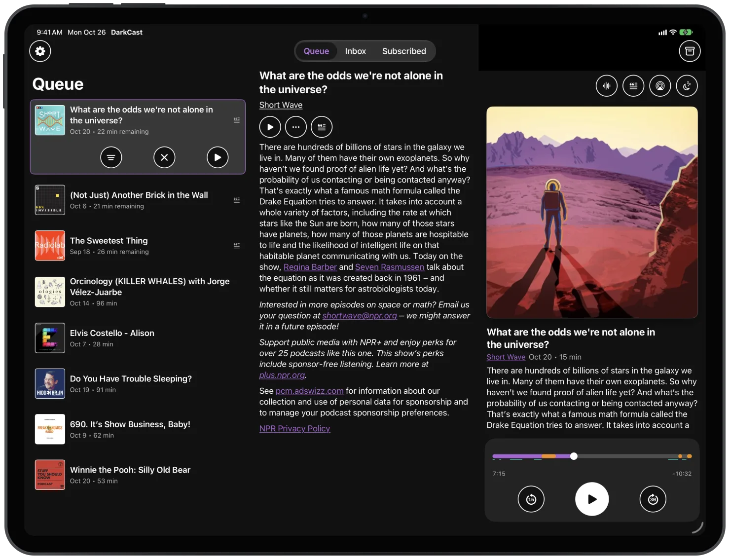Viewport: 730px width, 560px height.
Task: Open the pcm.adswizz.com link
Action: (309, 391)
